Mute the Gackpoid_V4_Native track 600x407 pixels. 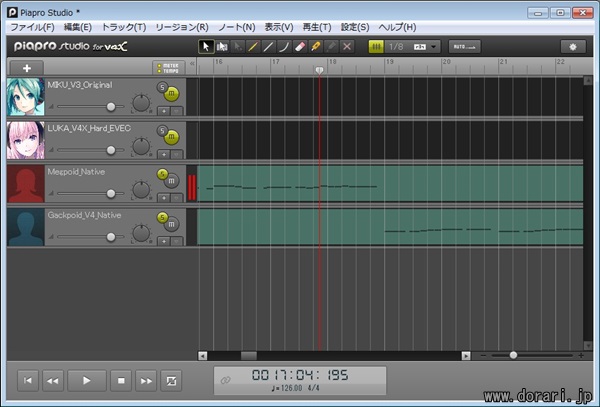[171, 224]
